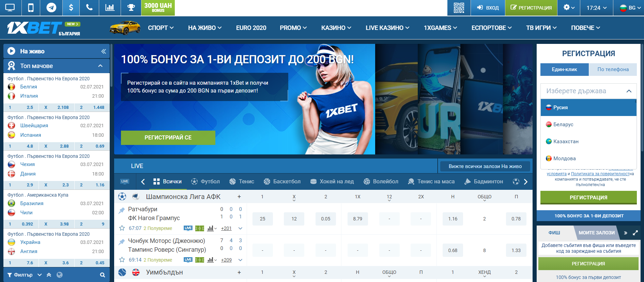Open the QR code icon
This screenshot has height=282, width=644.
point(459,7)
